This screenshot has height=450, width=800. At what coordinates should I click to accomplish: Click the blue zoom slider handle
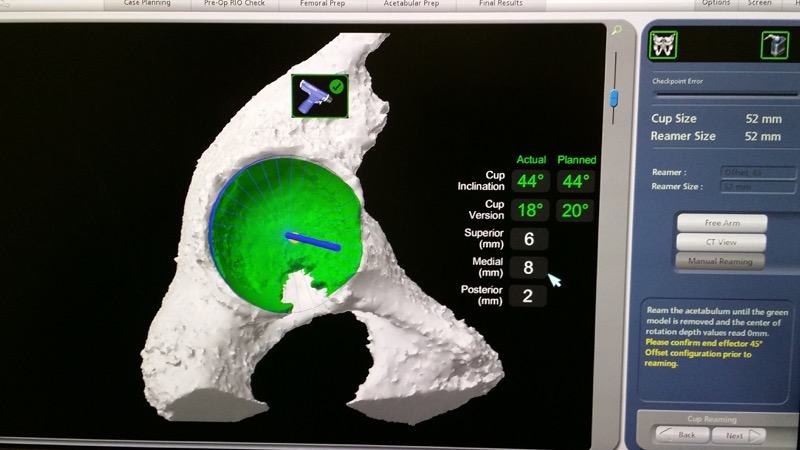coord(615,98)
